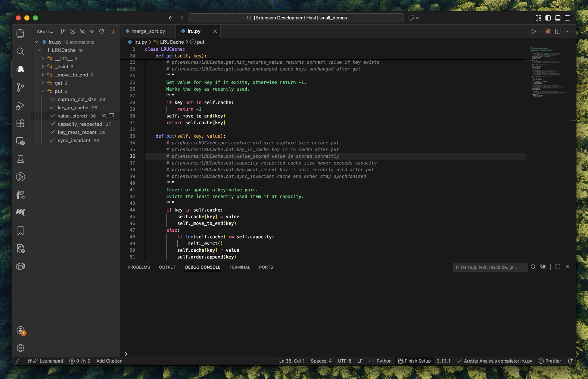Switch to the TERMINAL panel tab
This screenshot has width=588, height=379.
[x=240, y=267]
